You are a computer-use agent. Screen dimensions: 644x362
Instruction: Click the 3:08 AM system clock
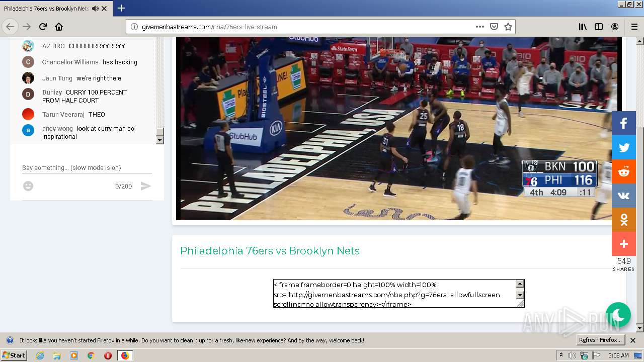(x=618, y=355)
